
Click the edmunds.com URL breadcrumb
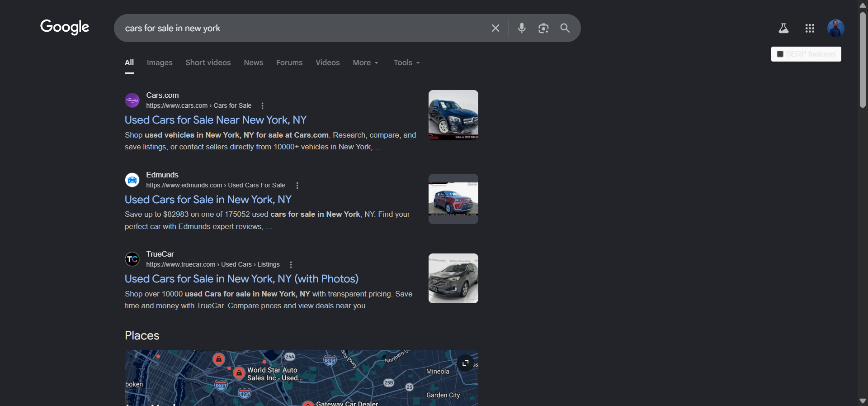216,186
